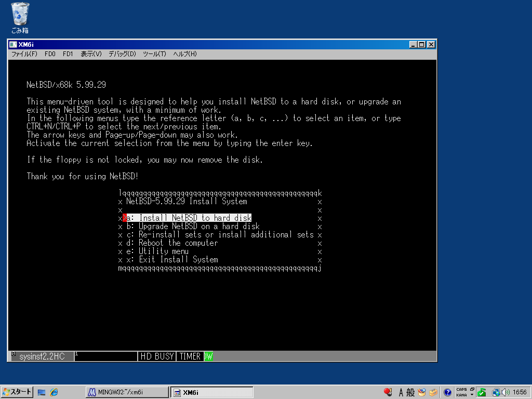
Task: Open the 表示(V) menu
Action: (x=91, y=54)
